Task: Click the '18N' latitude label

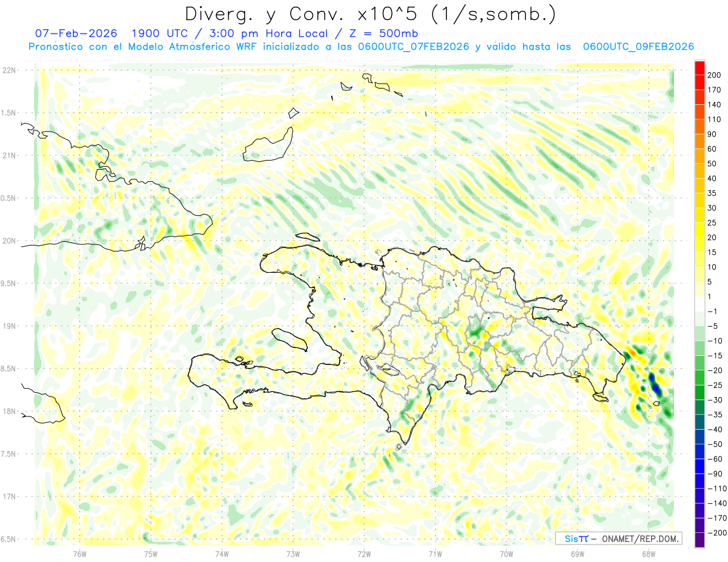Action: pyautogui.click(x=10, y=411)
